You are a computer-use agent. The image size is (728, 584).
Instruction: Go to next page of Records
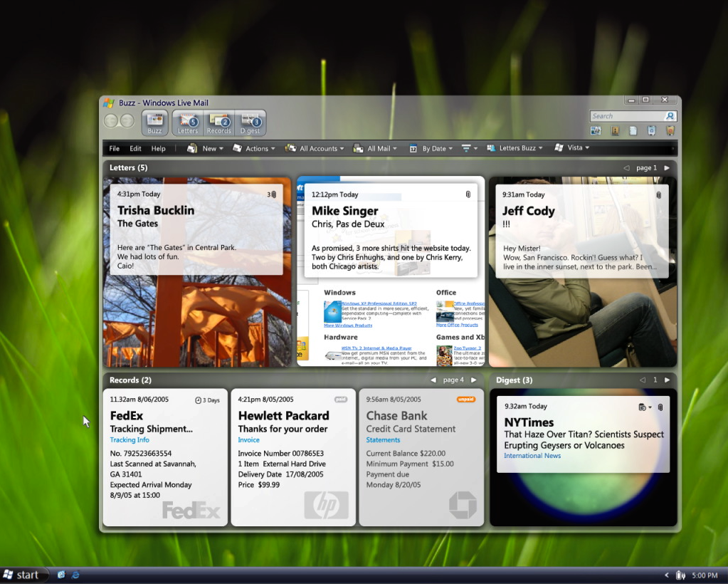(x=473, y=380)
